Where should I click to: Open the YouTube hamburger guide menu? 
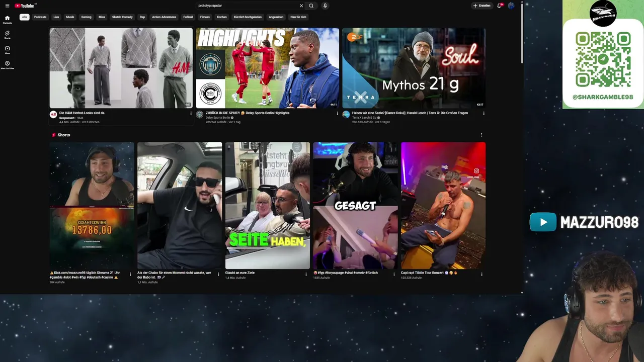pos(7,6)
